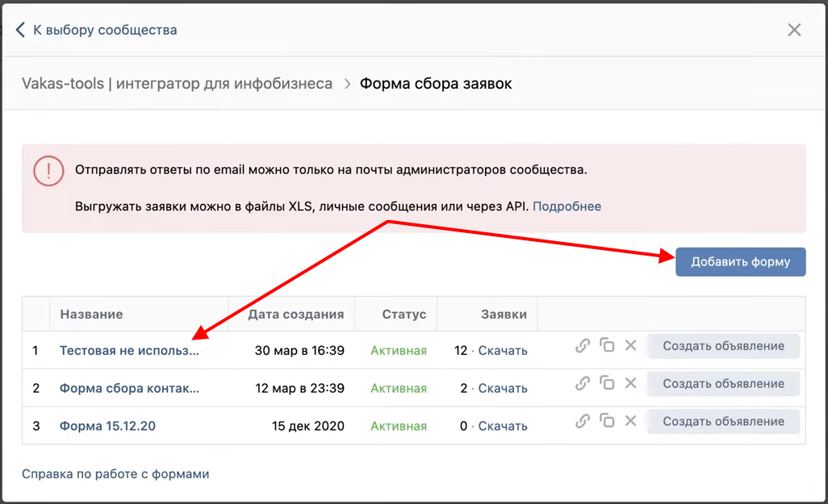
Task: Open Справка по работе с формами
Action: pos(115,474)
